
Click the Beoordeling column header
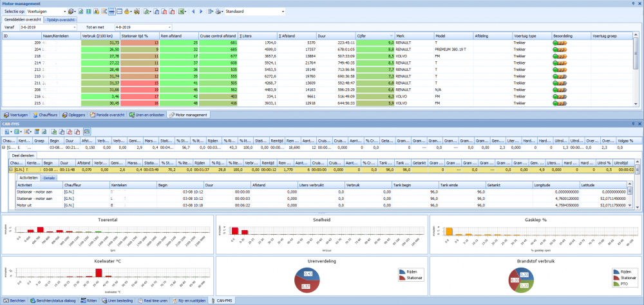tap(571, 36)
